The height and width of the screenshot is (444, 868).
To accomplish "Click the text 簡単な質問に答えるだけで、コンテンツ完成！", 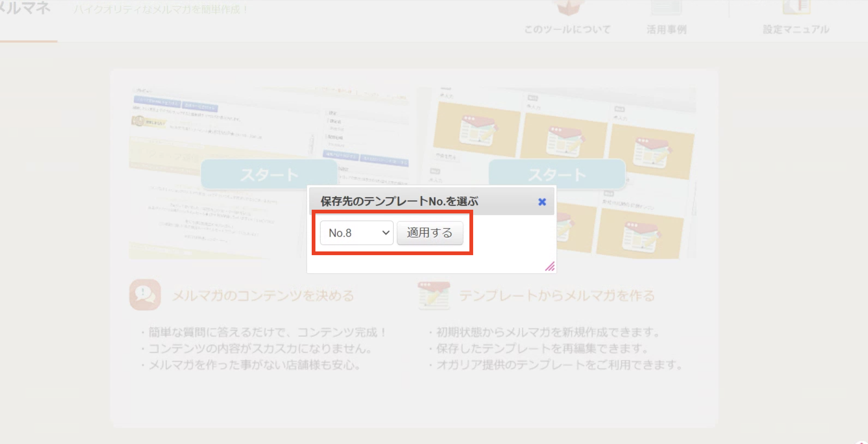I will coord(267,332).
